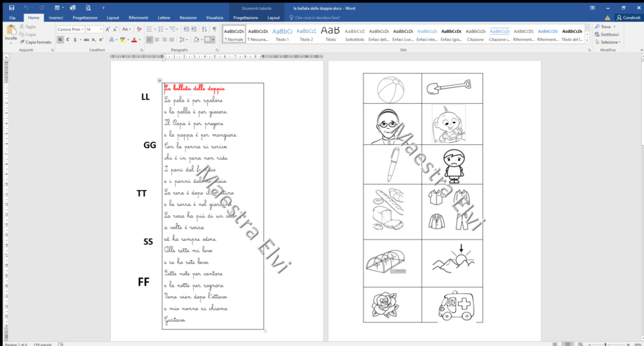Apply strikethrough abc formatting
Viewport: 644px width, 346px height.
pos(87,40)
